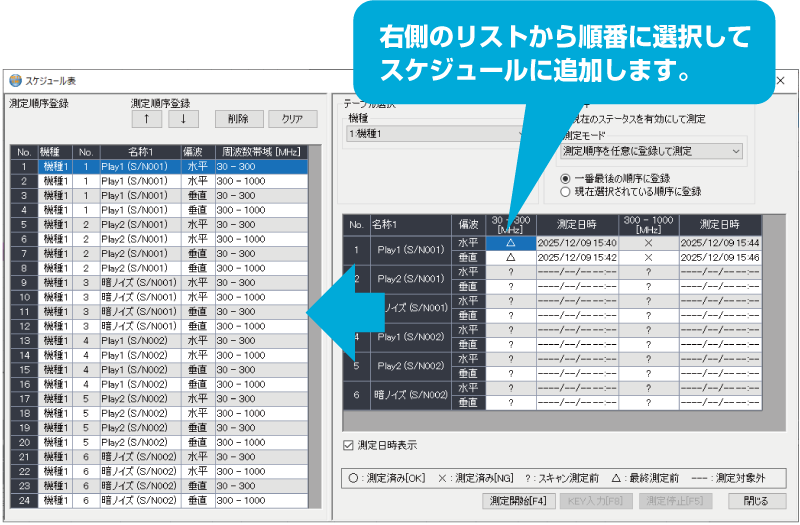Image resolution: width=800 pixels, height=525 pixels.
Task: Select Play2 (S/N002) in right table
Action: coord(411,366)
